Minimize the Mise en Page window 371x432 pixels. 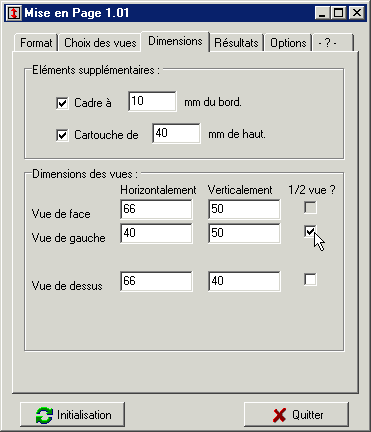(322, 13)
